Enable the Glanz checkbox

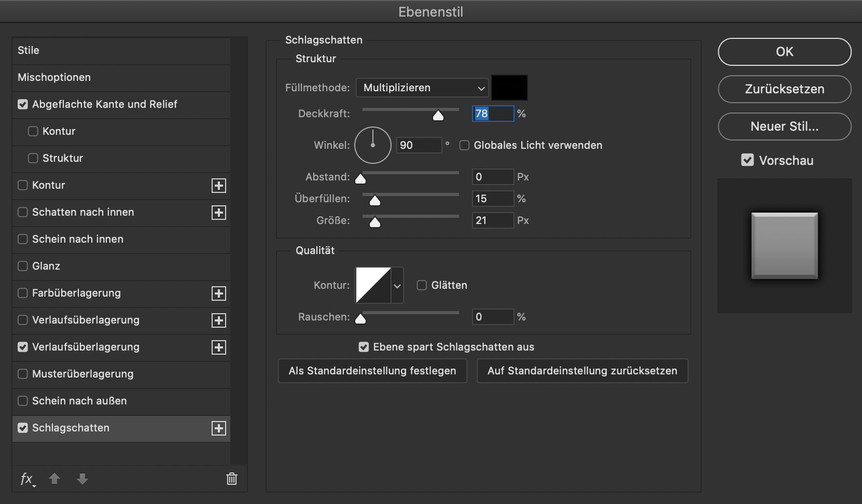click(23, 266)
